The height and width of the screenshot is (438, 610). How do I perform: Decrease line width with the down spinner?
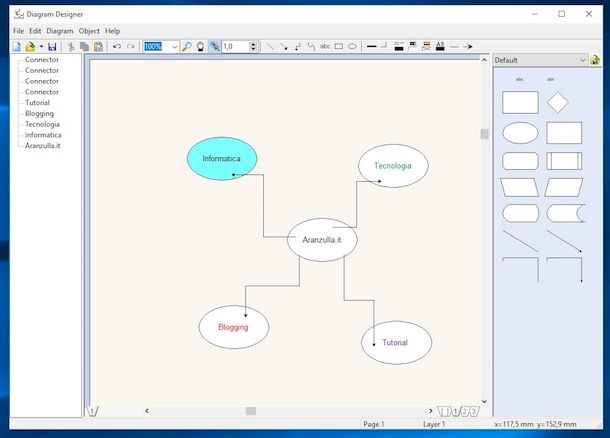point(253,49)
